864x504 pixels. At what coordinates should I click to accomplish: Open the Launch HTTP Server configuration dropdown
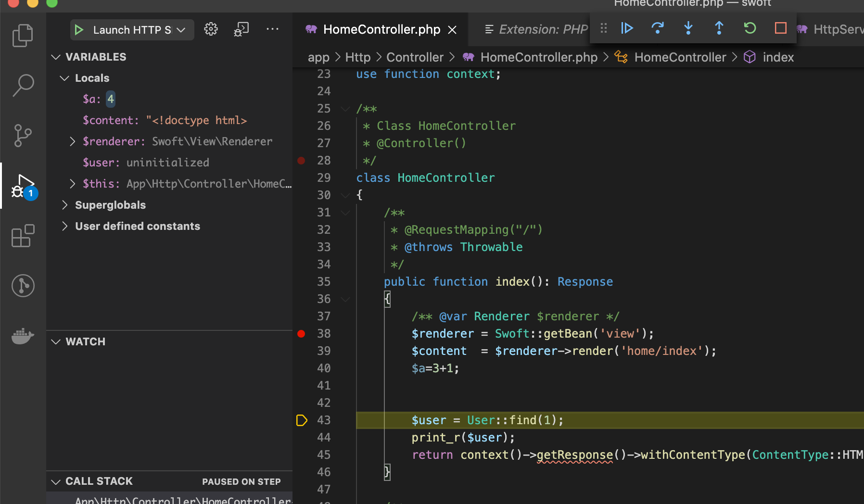pyautogui.click(x=181, y=29)
